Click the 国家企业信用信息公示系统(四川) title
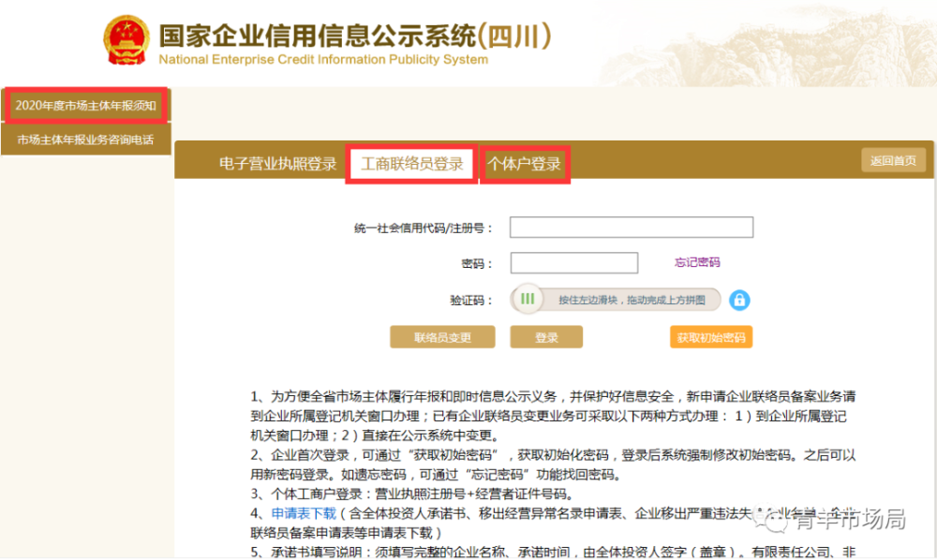This screenshot has height=560, width=937. click(x=355, y=36)
